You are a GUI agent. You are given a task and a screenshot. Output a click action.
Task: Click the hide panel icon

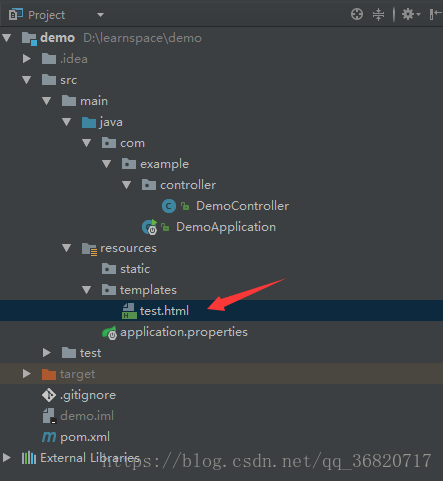click(x=435, y=14)
